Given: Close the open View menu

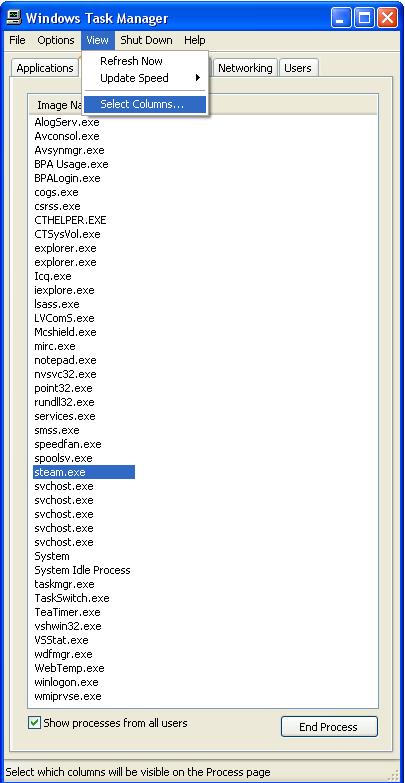Looking at the screenshot, I should click(x=97, y=40).
